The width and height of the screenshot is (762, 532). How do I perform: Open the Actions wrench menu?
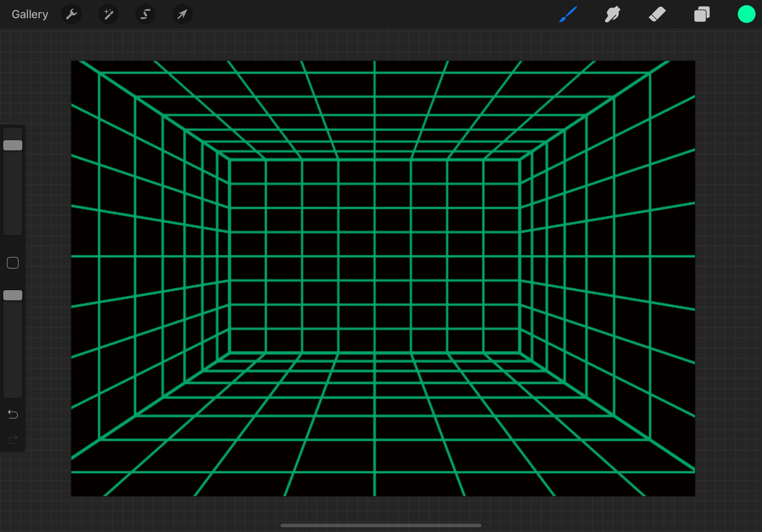71,14
